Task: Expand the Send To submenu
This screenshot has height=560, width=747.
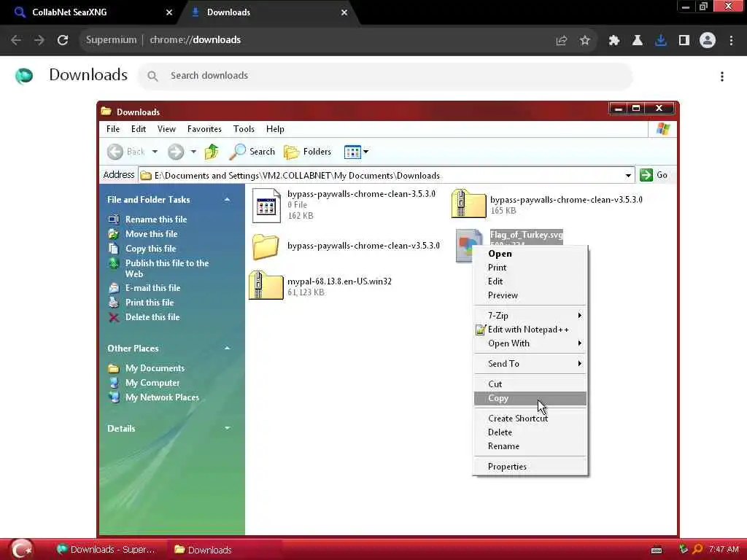Action: click(x=530, y=364)
